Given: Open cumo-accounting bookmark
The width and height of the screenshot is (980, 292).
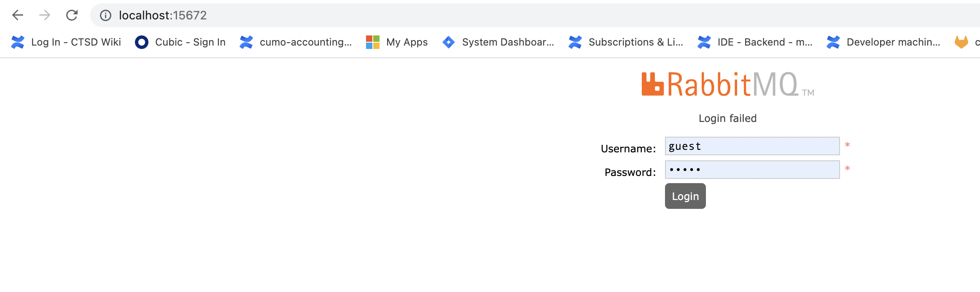Looking at the screenshot, I should (x=296, y=42).
